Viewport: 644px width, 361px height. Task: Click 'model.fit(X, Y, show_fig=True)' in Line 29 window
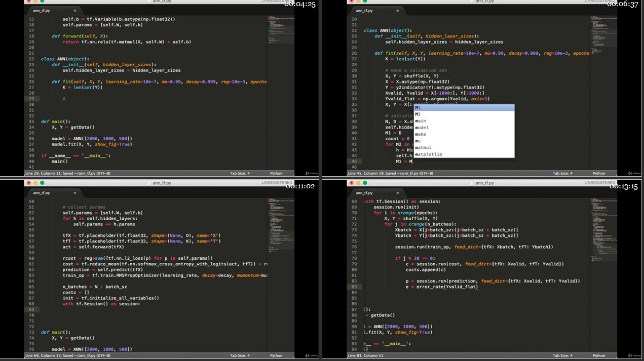pos(92,144)
